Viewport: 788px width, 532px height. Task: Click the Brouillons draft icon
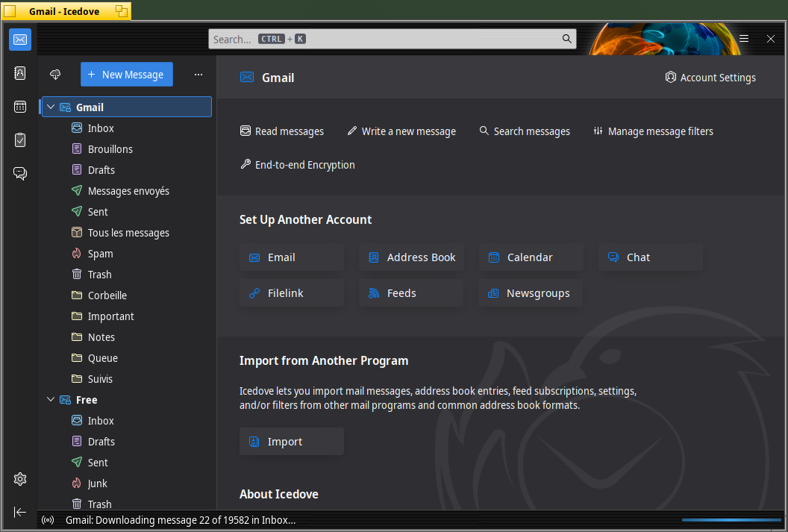[77, 148]
